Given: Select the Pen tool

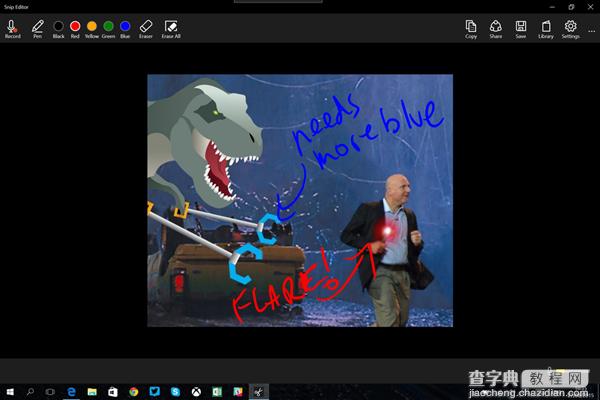Looking at the screenshot, I should [37, 29].
